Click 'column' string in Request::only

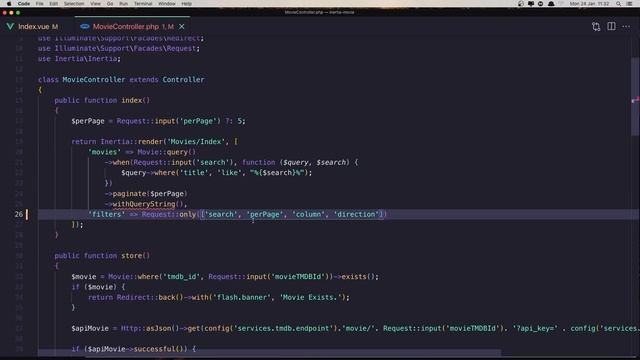(x=309, y=214)
